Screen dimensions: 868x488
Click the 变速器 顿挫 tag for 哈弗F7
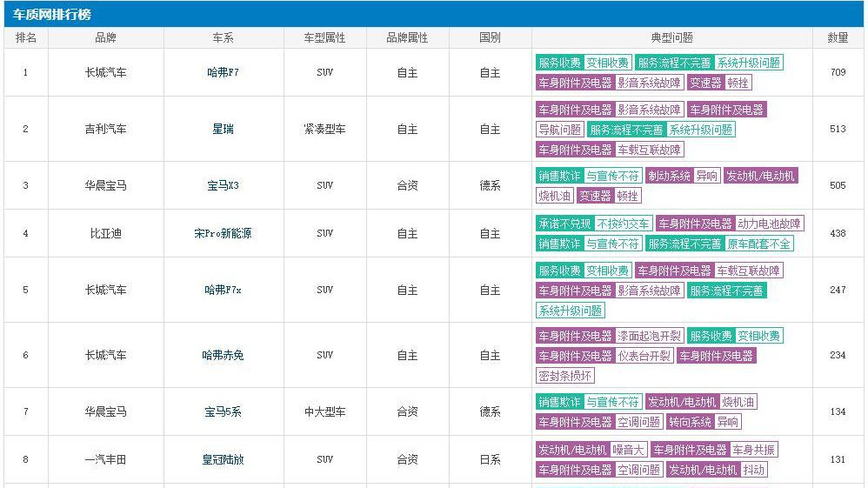tap(719, 83)
